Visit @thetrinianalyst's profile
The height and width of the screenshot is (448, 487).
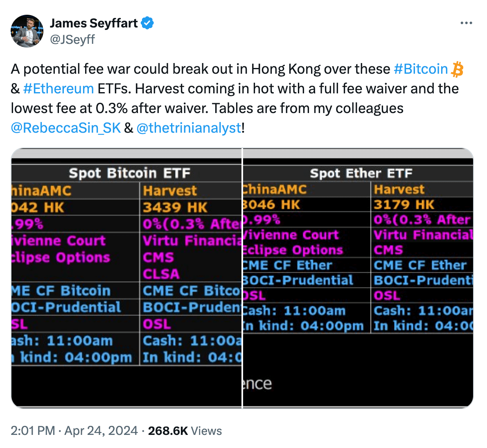click(189, 128)
